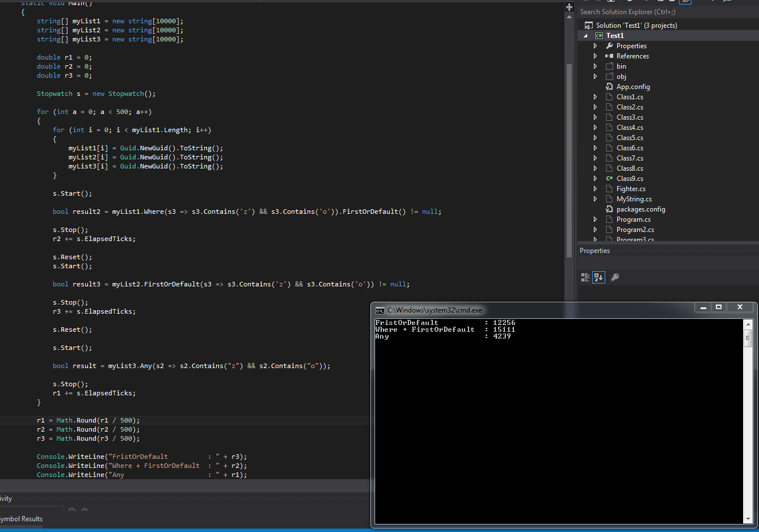Click the packages.config file icon
The width and height of the screenshot is (759, 532).
[609, 209]
